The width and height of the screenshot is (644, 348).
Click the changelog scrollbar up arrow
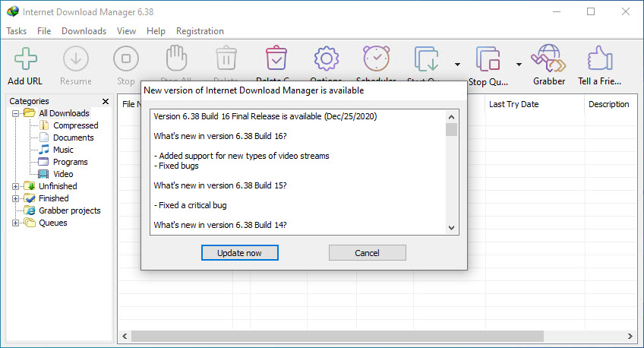point(451,117)
